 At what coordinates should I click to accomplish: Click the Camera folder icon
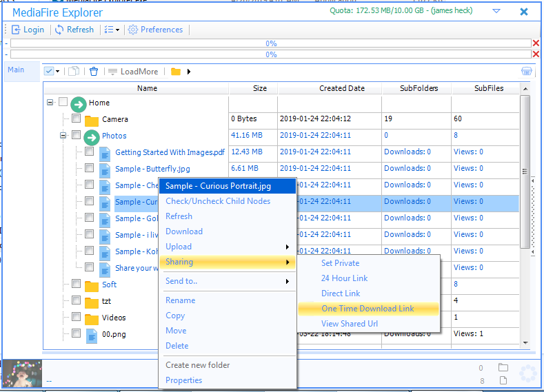pos(92,121)
